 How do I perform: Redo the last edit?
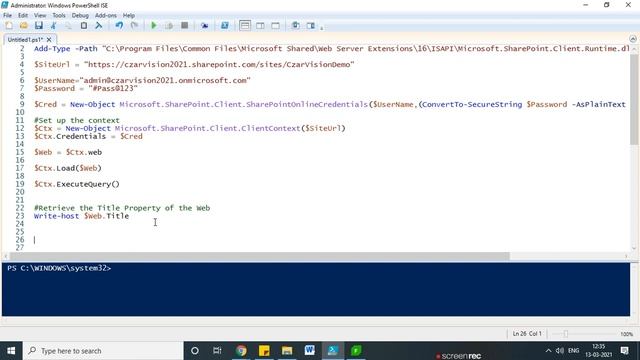click(x=134, y=26)
